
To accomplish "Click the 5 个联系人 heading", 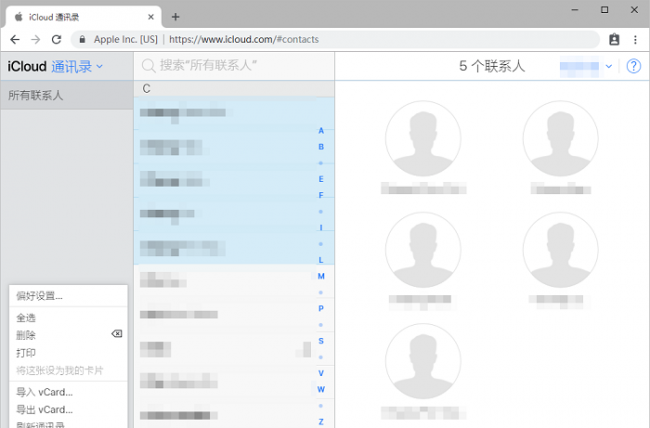I will click(492, 66).
